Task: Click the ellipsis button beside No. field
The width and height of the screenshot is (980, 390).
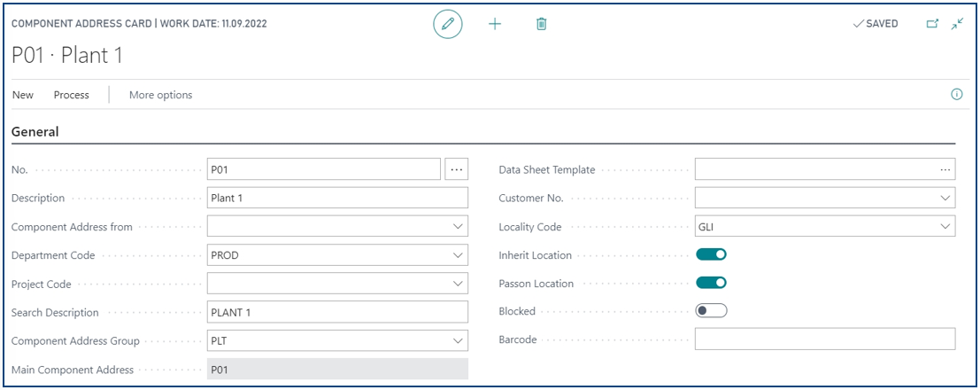Action: pos(456,169)
